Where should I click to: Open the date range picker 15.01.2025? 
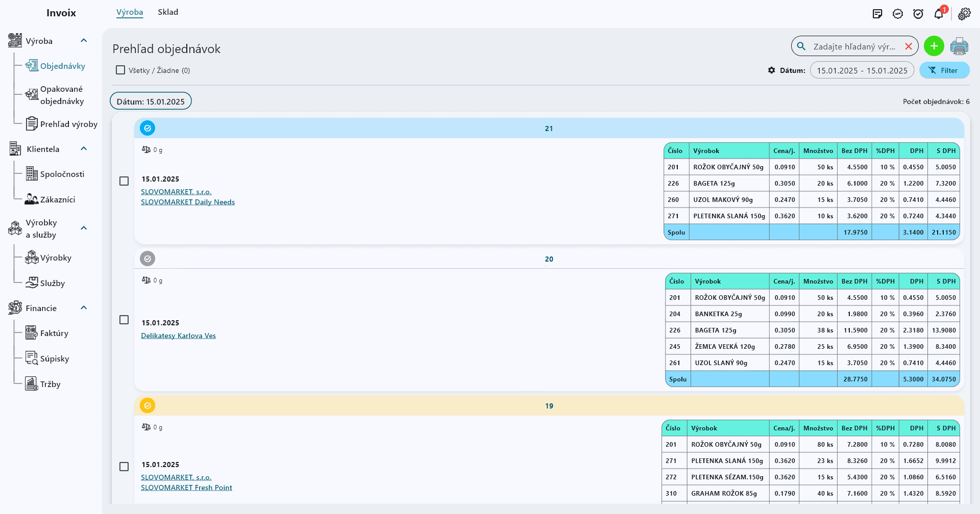coord(862,70)
